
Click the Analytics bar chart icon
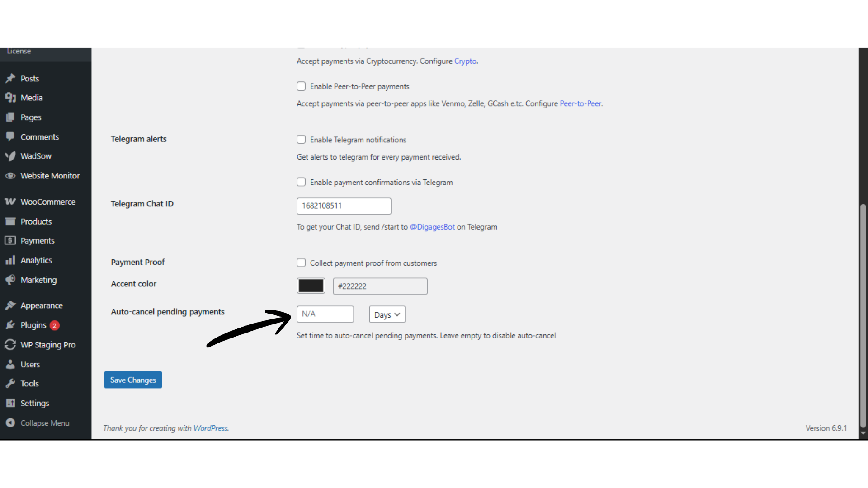point(10,261)
